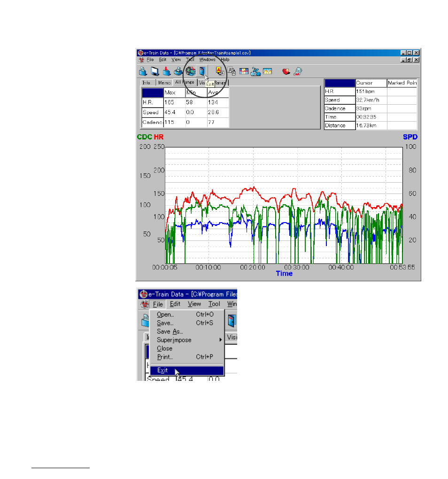Open the Windows menu in the main window
Screen dimensions: 448x479
(x=208, y=60)
